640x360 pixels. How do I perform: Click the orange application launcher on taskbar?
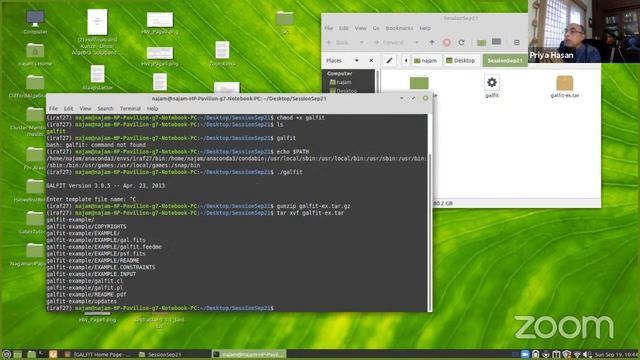pos(53,354)
